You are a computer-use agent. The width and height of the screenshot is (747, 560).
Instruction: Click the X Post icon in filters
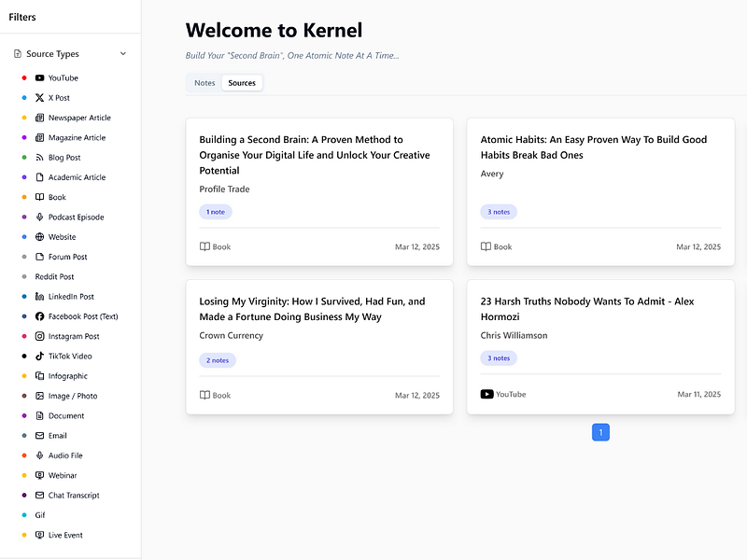tap(39, 98)
